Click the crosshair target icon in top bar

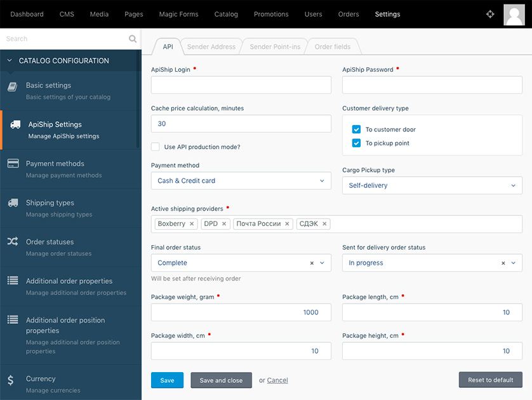[490, 14]
